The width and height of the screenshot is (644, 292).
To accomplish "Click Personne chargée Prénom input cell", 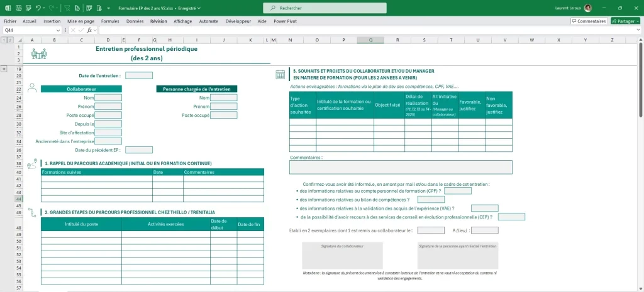I will coord(224,106).
